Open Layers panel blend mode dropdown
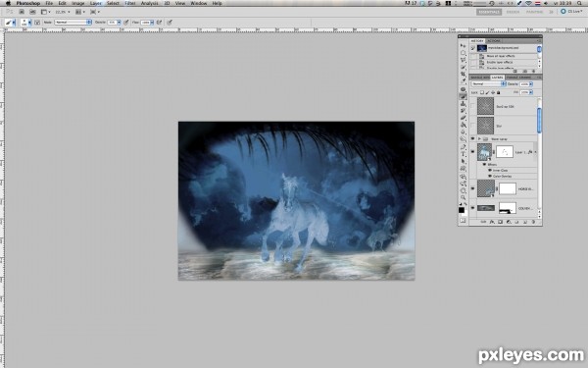The height and width of the screenshot is (368, 588). pos(489,83)
